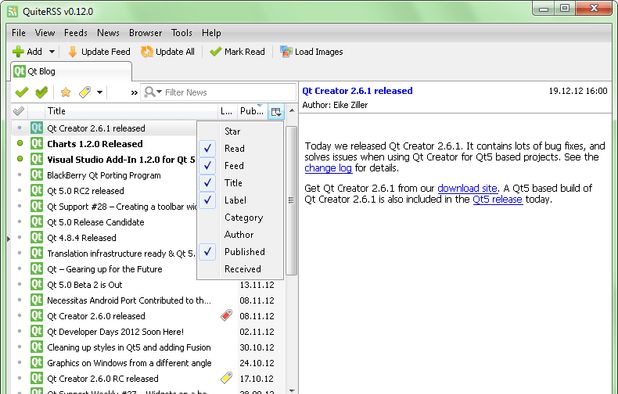Toggle the Published column checkbox
Viewport: 618px width, 394px height.
(208, 252)
